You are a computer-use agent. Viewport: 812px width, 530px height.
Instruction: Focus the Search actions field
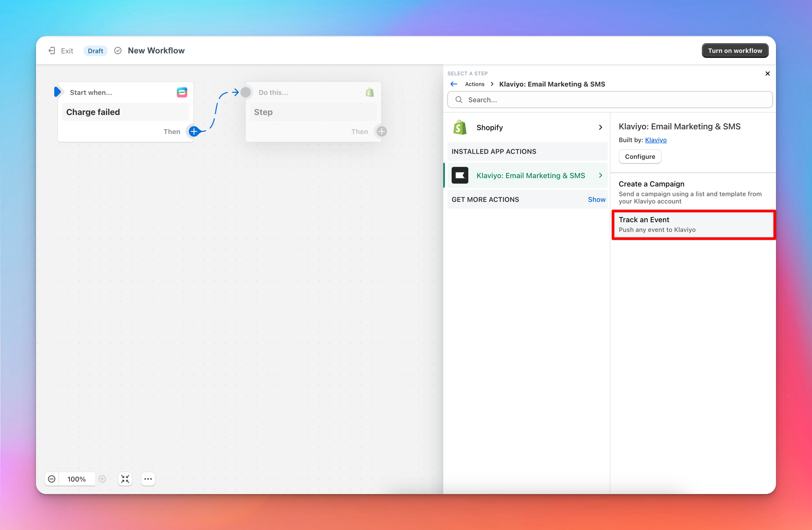[610, 100]
